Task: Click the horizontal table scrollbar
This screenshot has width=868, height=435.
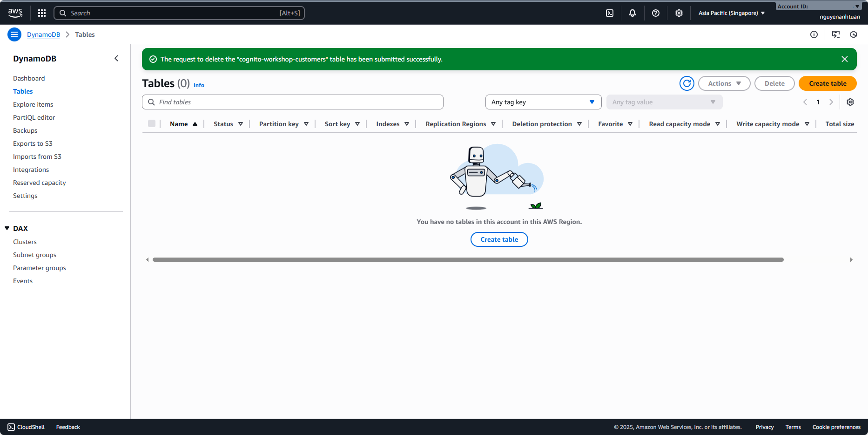Action: pos(468,259)
